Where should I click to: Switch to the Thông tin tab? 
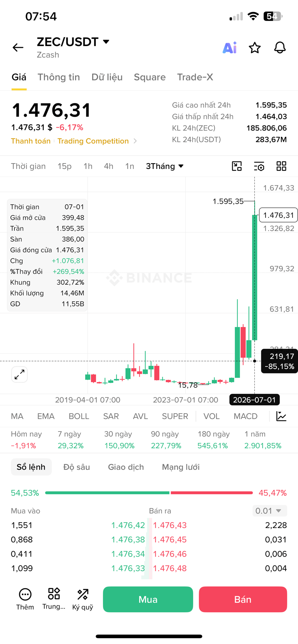(59, 77)
